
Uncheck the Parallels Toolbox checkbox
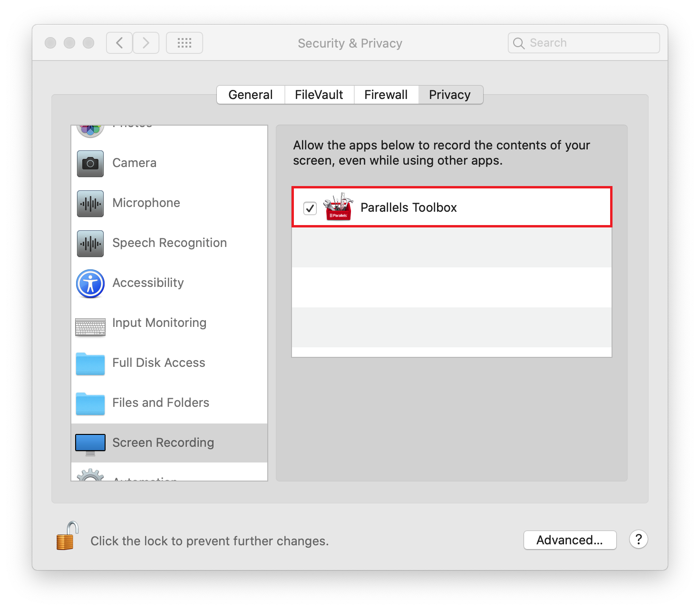tap(310, 208)
